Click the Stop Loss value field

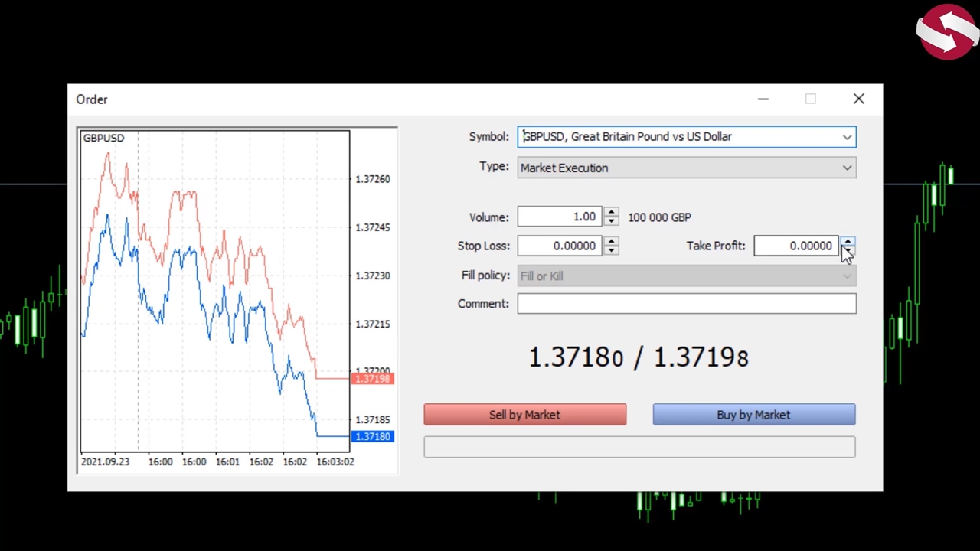(559, 246)
